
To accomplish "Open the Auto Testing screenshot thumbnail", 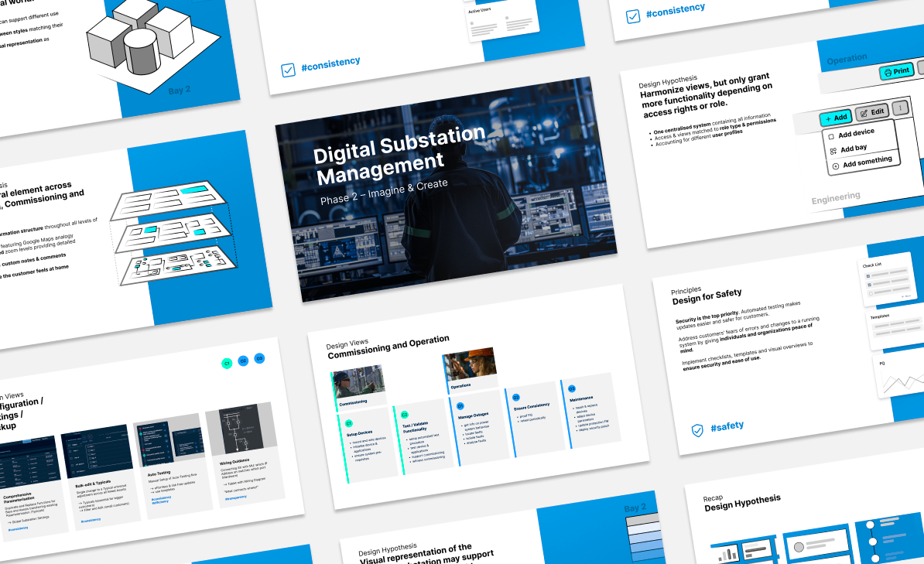I will (169, 442).
